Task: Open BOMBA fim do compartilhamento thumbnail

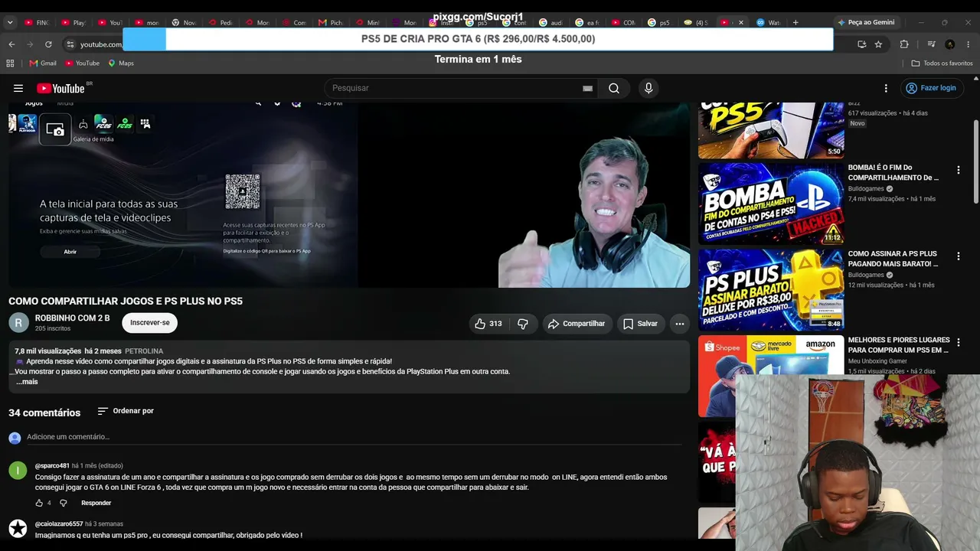Action: (x=771, y=203)
